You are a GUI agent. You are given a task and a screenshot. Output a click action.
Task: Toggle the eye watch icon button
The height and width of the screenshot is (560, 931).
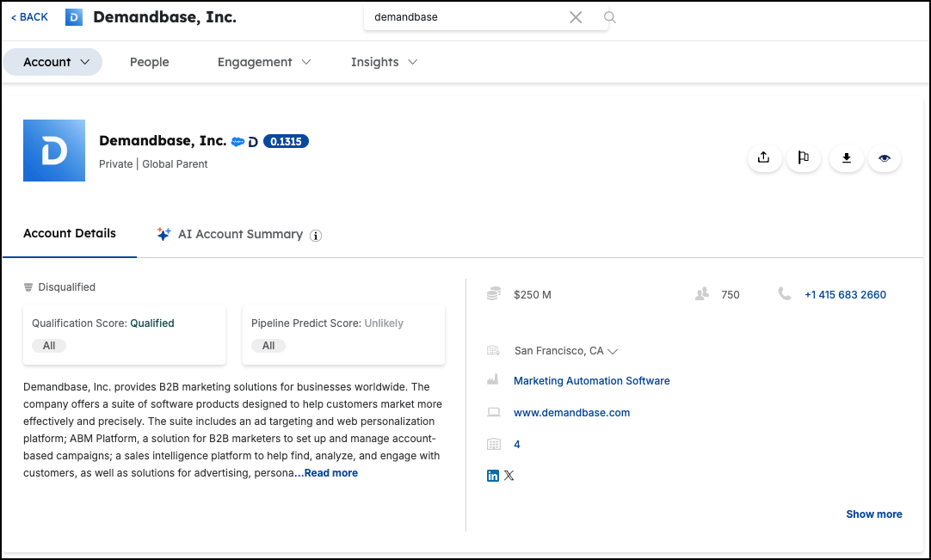point(885,158)
